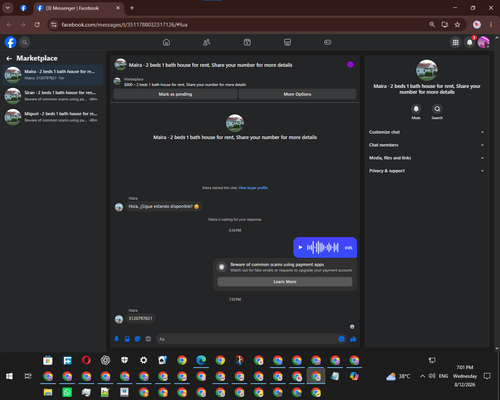Choose a GIF from the composer
Image resolution: width=500 pixels, height=400 pixels.
148,339
